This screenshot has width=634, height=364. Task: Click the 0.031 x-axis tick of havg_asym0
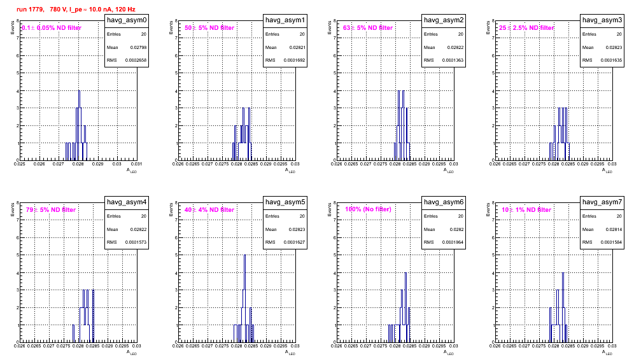(x=137, y=164)
